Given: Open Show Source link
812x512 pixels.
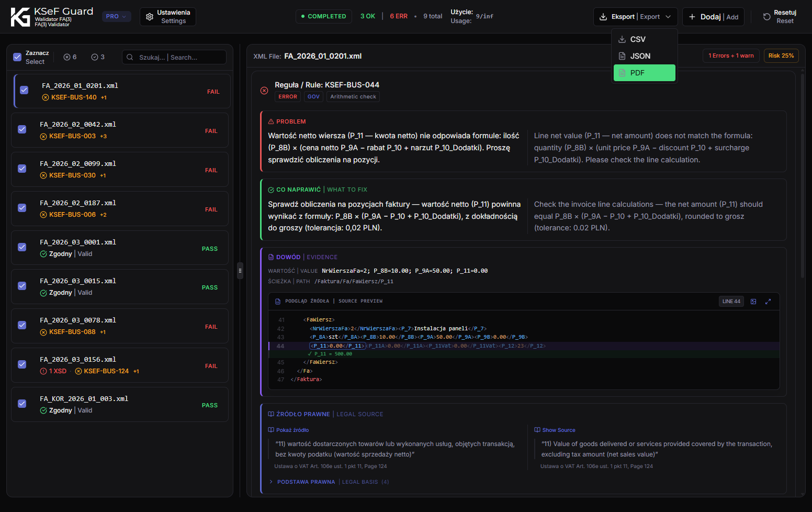Looking at the screenshot, I should (x=555, y=430).
